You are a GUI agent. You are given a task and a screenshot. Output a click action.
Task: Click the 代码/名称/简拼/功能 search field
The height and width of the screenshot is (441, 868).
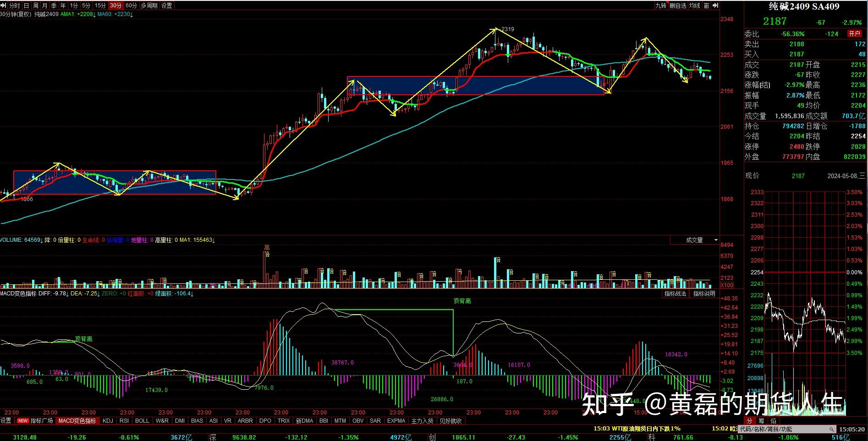click(787, 430)
